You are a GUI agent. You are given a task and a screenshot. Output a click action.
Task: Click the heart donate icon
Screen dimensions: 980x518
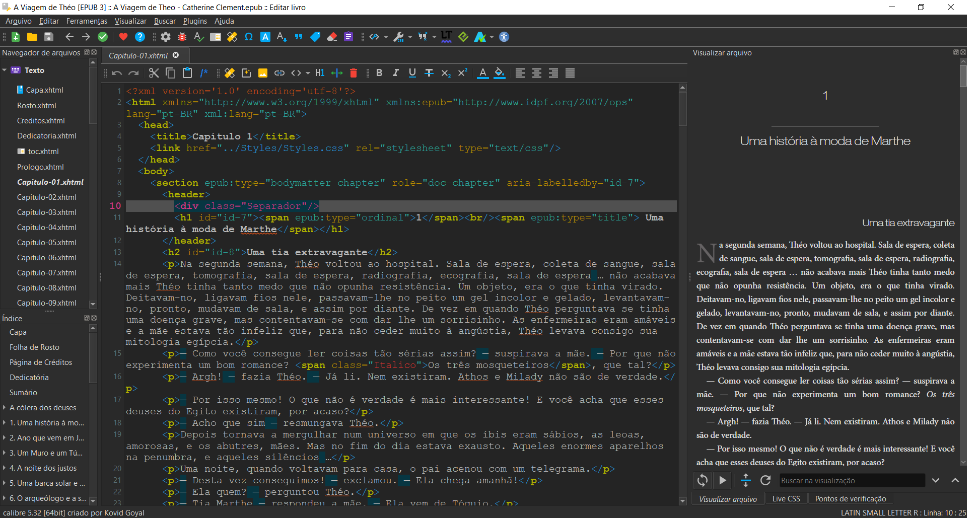click(123, 37)
